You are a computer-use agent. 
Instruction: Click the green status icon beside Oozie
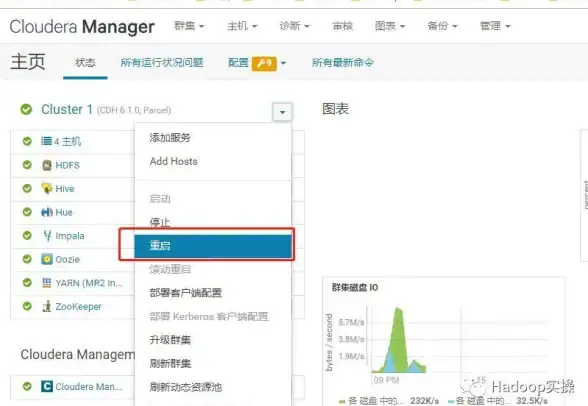pyautogui.click(x=27, y=259)
